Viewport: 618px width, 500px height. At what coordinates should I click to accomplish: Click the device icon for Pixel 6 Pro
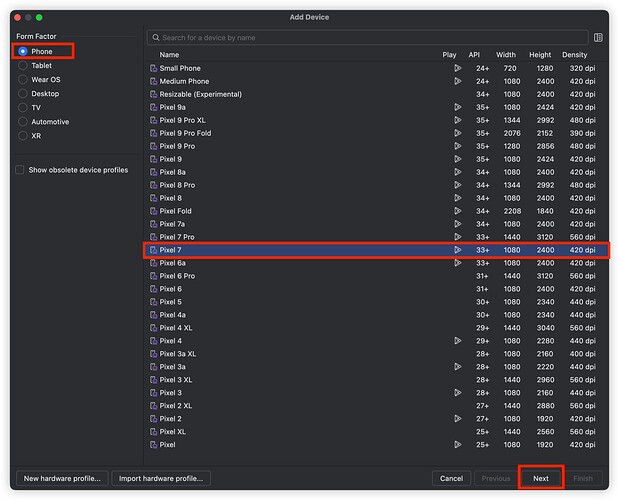click(153, 276)
